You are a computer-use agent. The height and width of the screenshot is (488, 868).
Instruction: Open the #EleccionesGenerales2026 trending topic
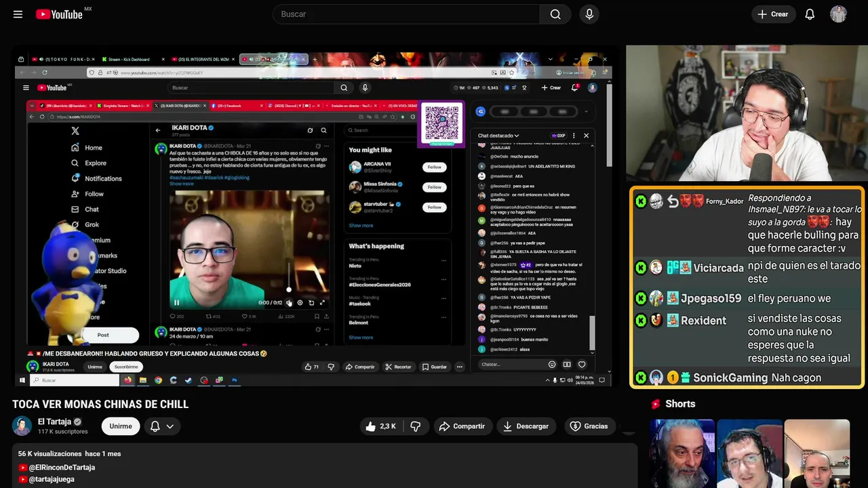point(380,285)
